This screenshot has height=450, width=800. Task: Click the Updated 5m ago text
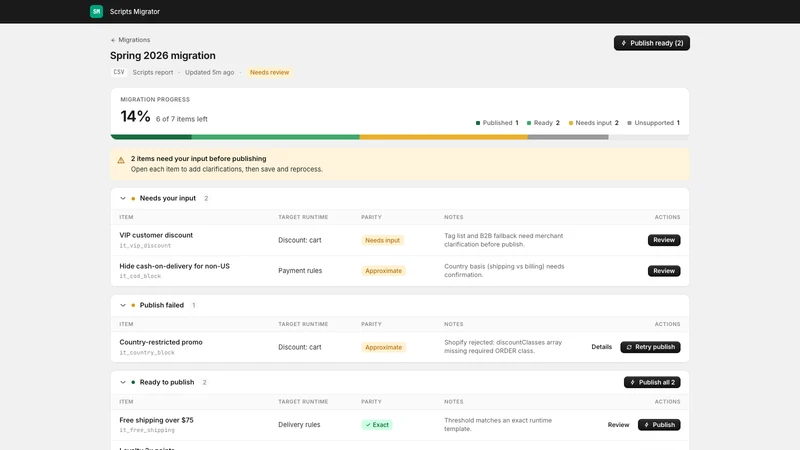[x=209, y=72]
